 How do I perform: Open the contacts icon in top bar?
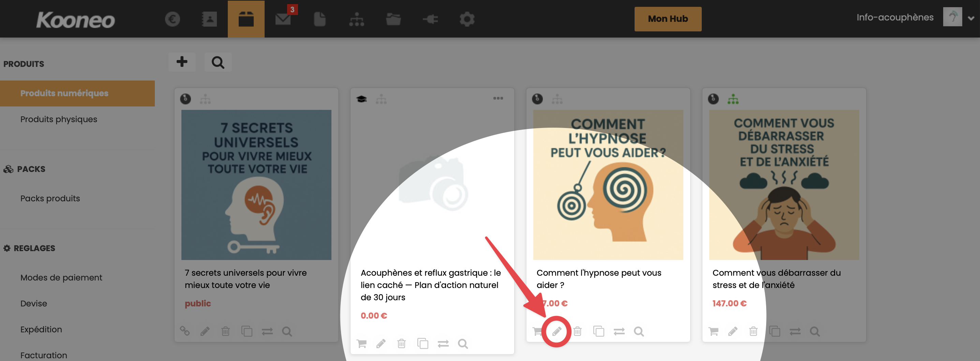[x=209, y=19]
